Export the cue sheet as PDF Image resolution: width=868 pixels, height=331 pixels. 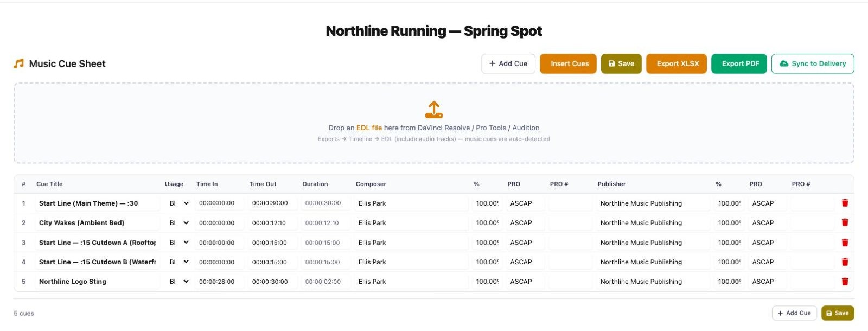coord(739,63)
